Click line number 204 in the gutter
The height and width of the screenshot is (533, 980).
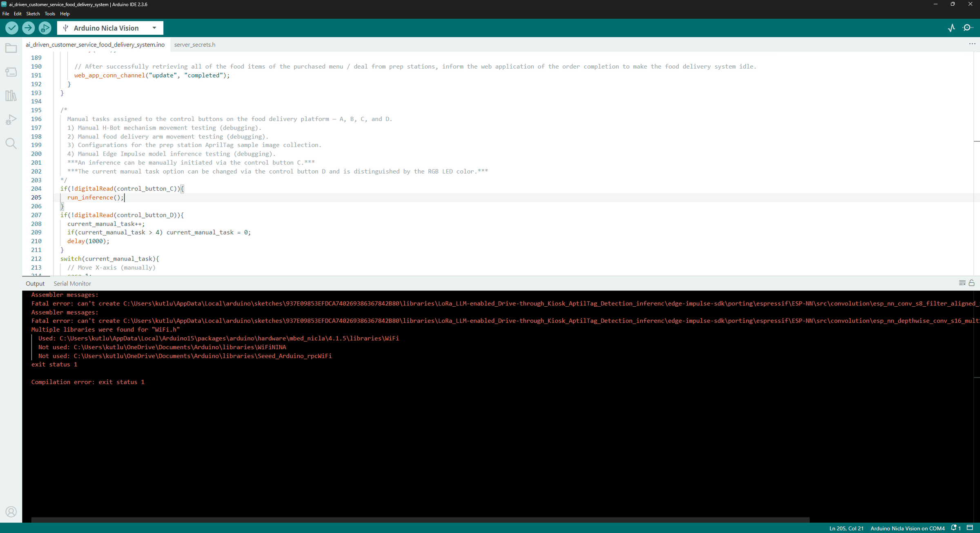[x=36, y=189]
